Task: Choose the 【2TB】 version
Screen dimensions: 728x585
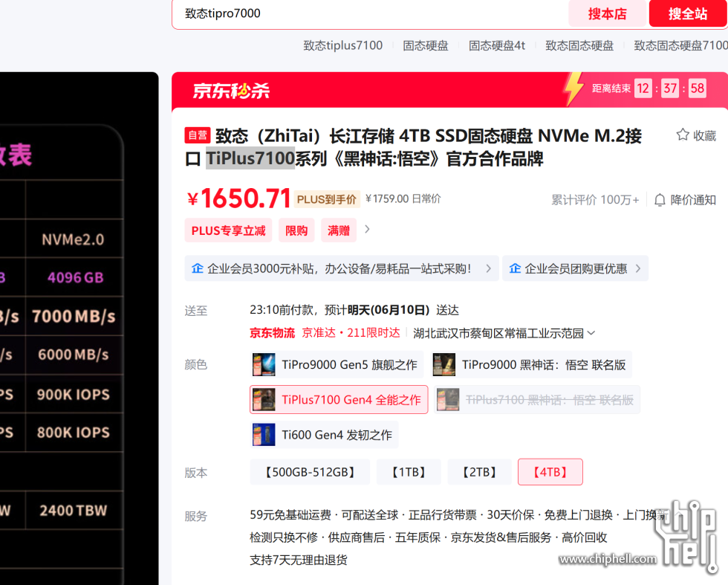Action: tap(480, 472)
